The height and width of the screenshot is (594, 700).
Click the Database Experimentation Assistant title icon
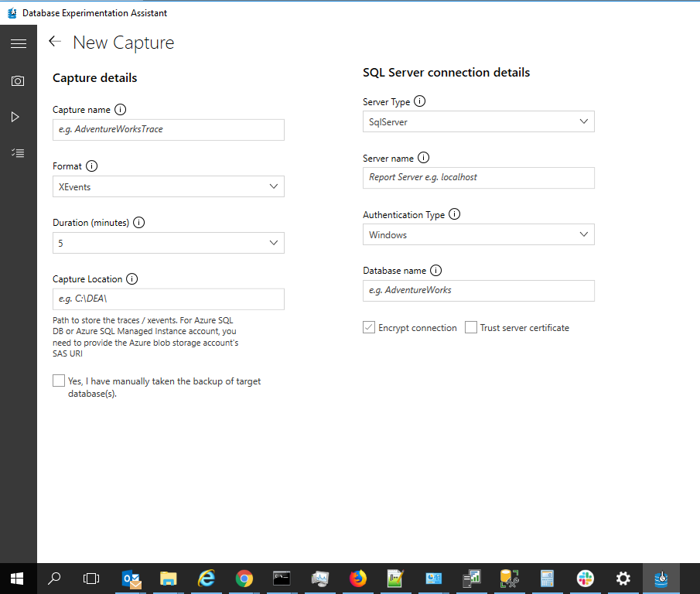12,13
